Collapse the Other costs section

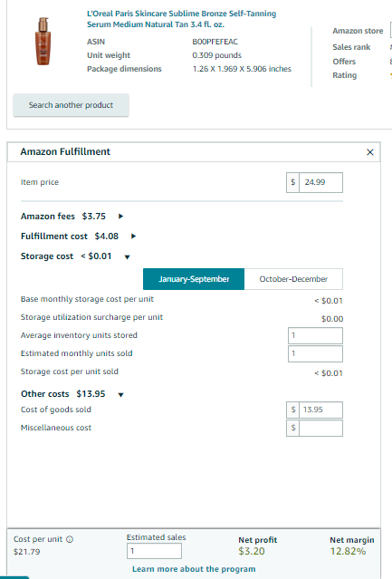[120, 395]
